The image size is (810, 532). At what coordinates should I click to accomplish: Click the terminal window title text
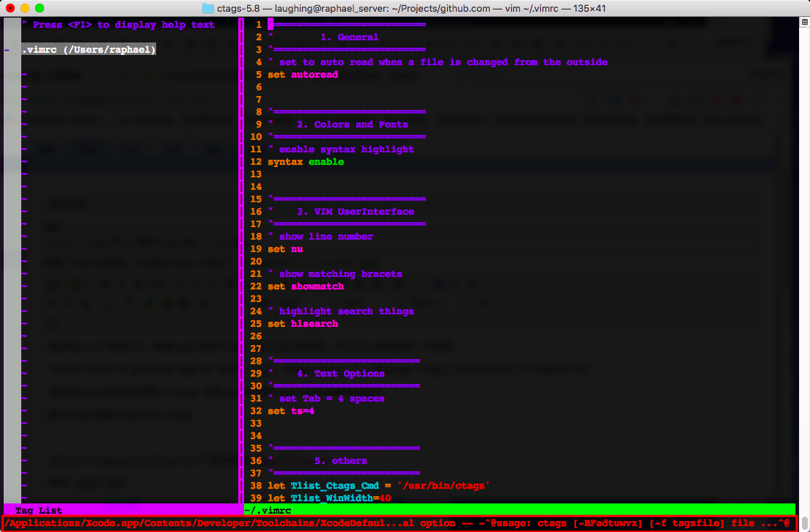pos(411,8)
